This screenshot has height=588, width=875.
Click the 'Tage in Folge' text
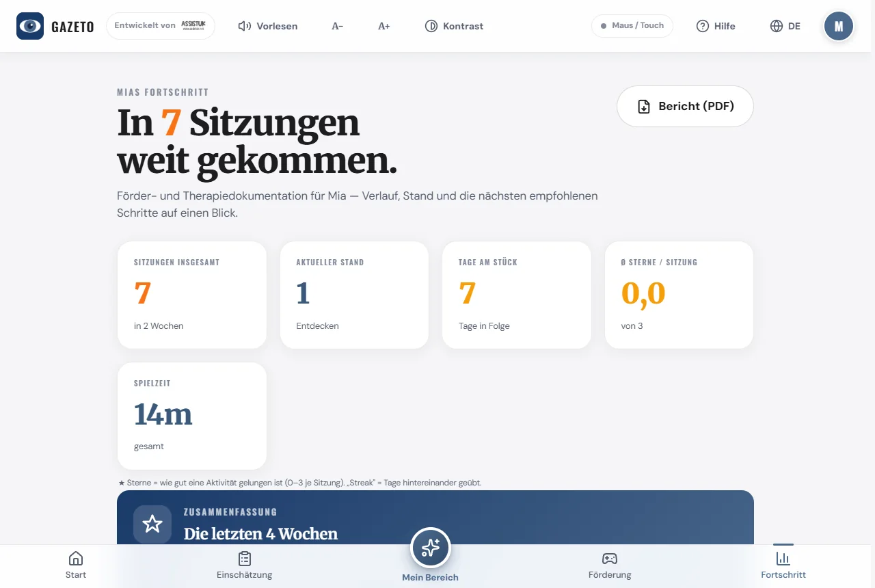pyautogui.click(x=485, y=326)
